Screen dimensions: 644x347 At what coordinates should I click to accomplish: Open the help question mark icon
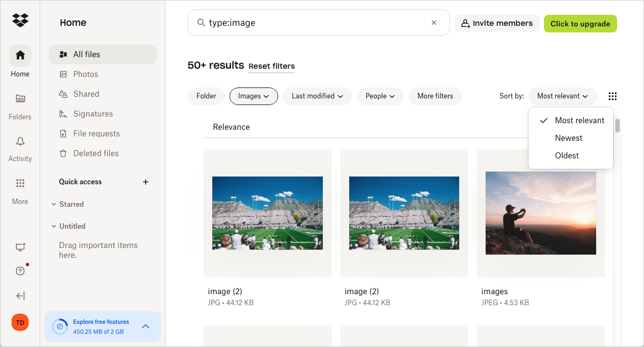20,271
